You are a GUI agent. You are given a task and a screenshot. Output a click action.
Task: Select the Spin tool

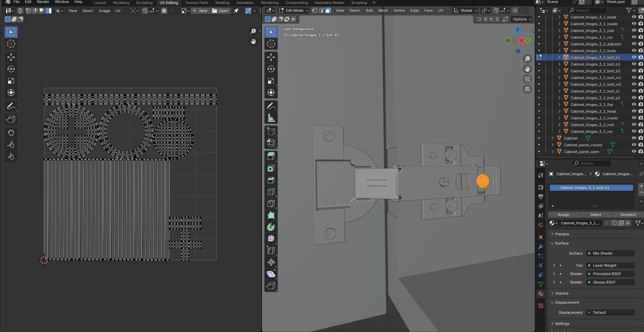[x=271, y=227]
